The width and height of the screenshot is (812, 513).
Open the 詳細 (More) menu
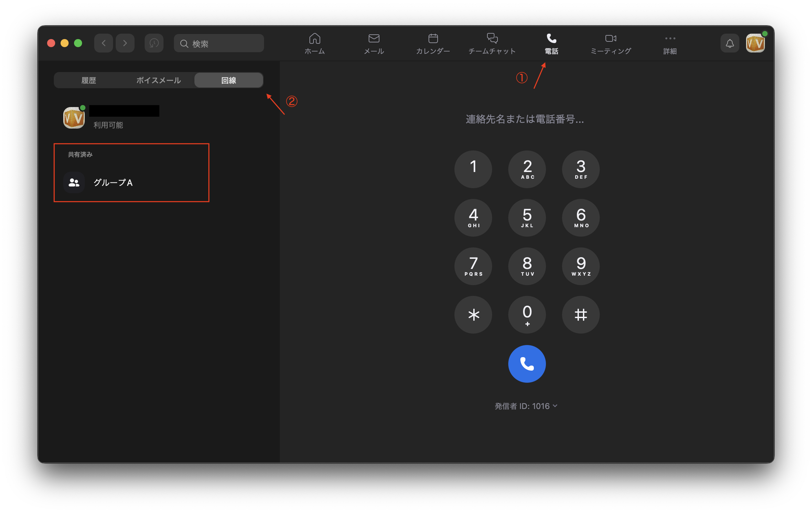pos(670,43)
